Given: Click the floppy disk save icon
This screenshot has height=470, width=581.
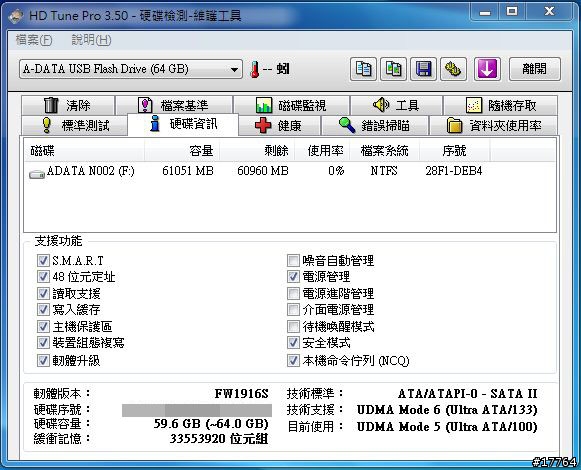Looking at the screenshot, I should tap(424, 69).
